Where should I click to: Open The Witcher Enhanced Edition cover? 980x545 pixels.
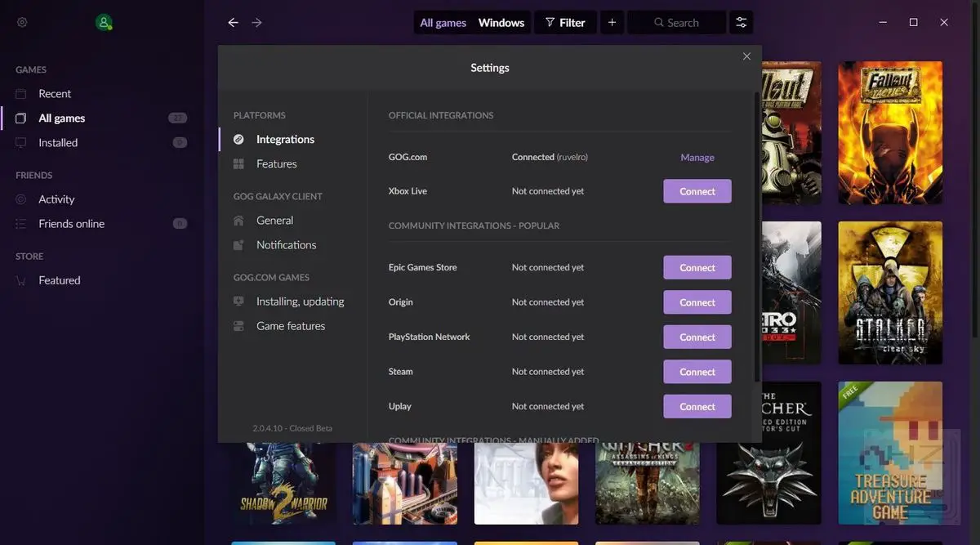point(769,453)
